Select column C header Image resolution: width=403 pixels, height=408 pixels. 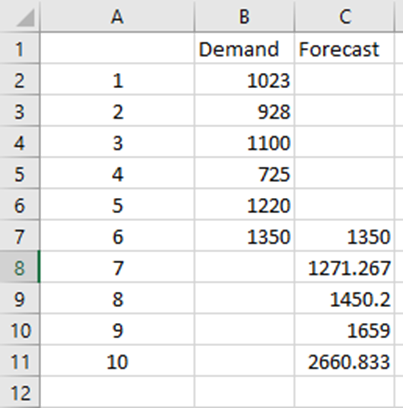click(344, 16)
